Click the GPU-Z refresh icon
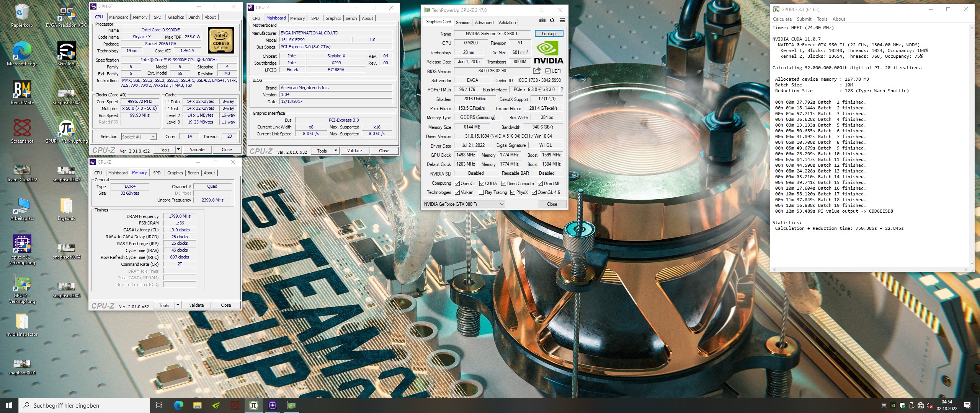This screenshot has width=980, height=413. 552,21
